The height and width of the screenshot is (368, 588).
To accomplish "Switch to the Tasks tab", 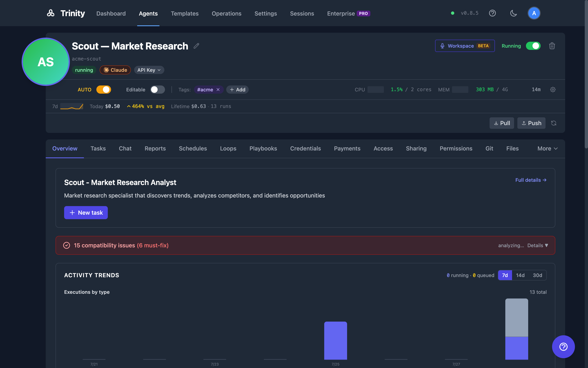I will click(98, 148).
